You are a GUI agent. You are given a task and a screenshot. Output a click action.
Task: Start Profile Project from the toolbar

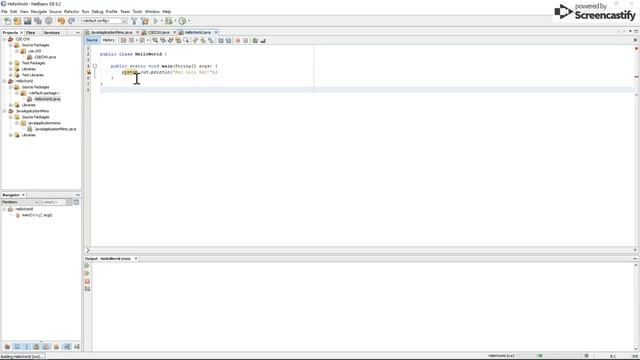click(182, 21)
